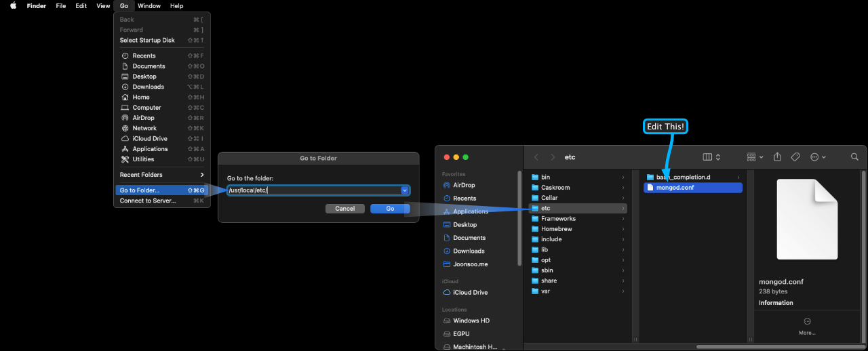Select the Caskroom folder
This screenshot has height=351, width=868.
tap(578, 188)
